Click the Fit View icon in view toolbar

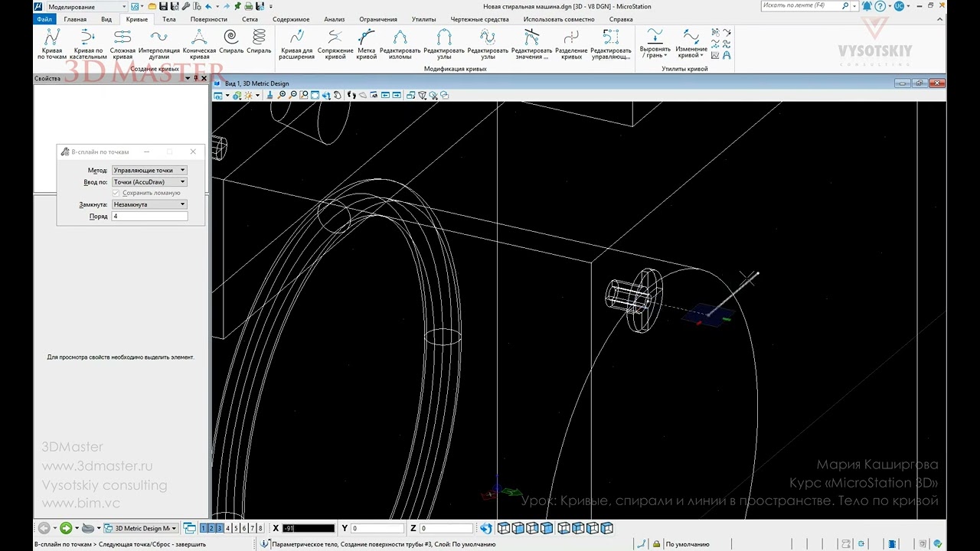pos(315,95)
